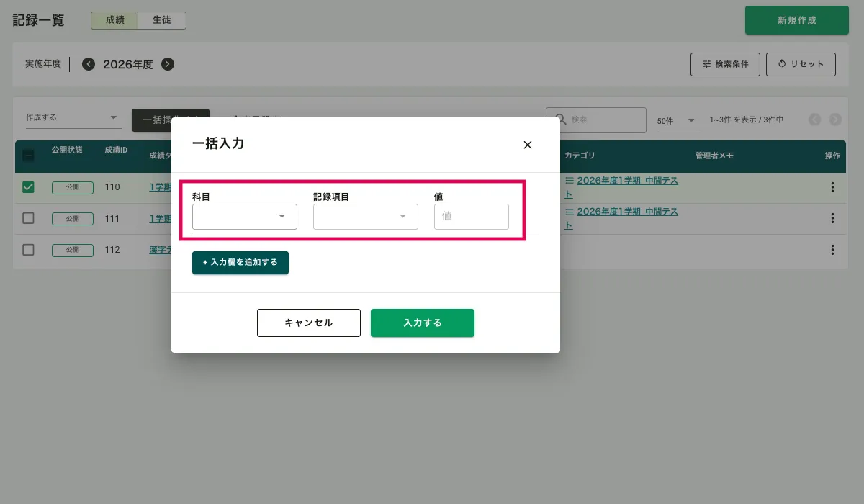This screenshot has width=864, height=504.
Task: Switch to the 生徒 tab
Action: pos(161,20)
